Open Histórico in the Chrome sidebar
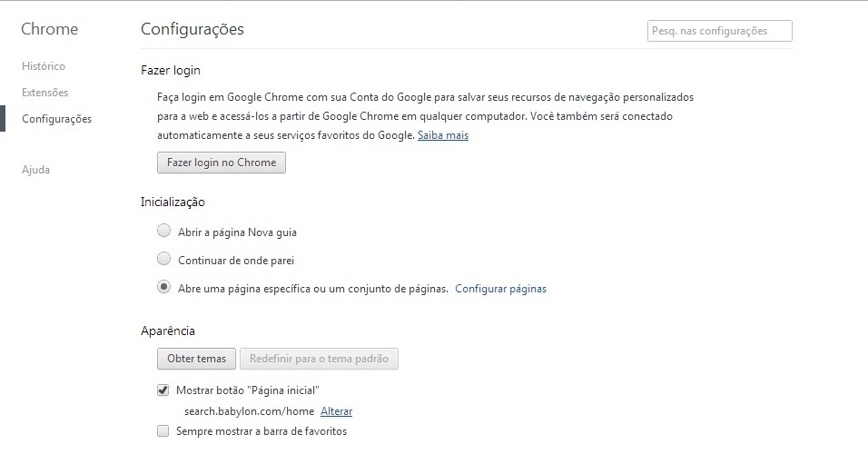 (44, 66)
